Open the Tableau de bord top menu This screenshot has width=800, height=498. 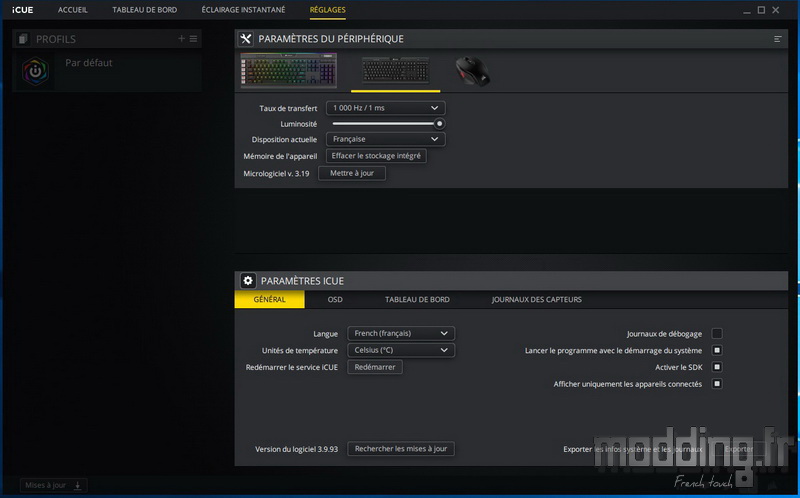pyautogui.click(x=145, y=10)
